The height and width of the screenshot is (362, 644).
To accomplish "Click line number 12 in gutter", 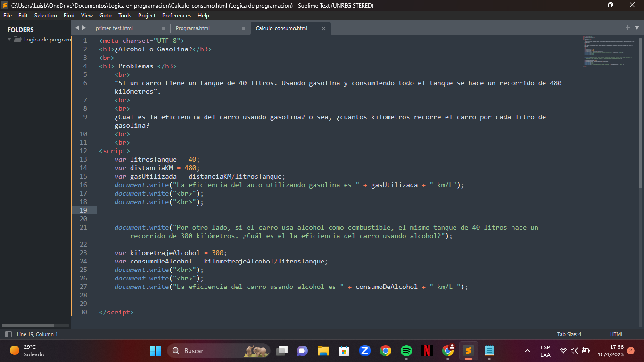I will (83, 151).
